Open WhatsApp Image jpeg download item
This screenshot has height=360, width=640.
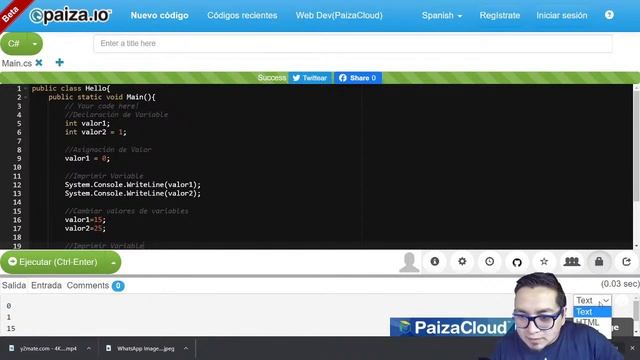coord(141,348)
